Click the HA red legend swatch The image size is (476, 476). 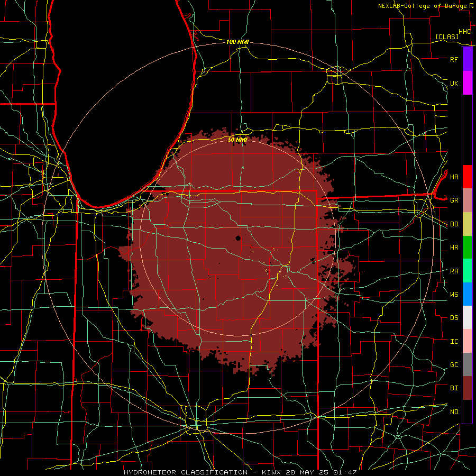click(467, 177)
